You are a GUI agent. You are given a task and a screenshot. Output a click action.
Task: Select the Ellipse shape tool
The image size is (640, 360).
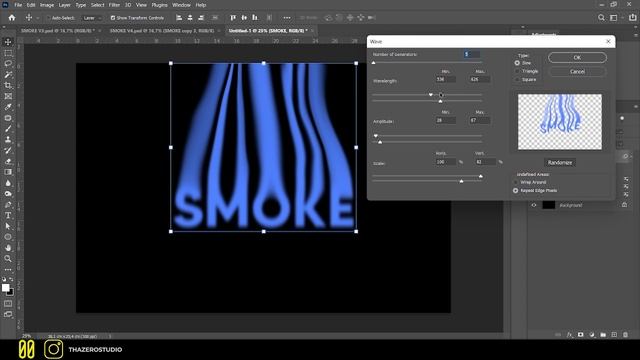(8, 237)
